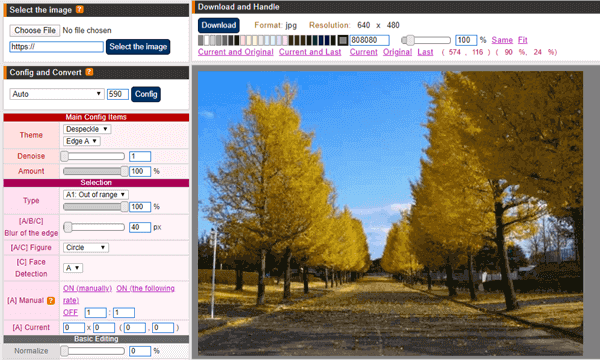Click the selection Type percentage slider
This screenshot has width=600, height=360.
click(x=95, y=207)
